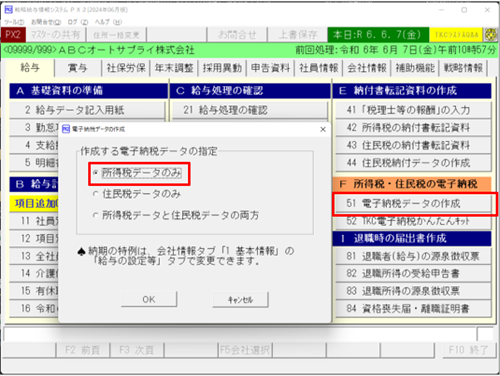Viewport: 500px width, 376px height.
Task: Select the 住民税データのみ radio button
Action: [x=96, y=194]
